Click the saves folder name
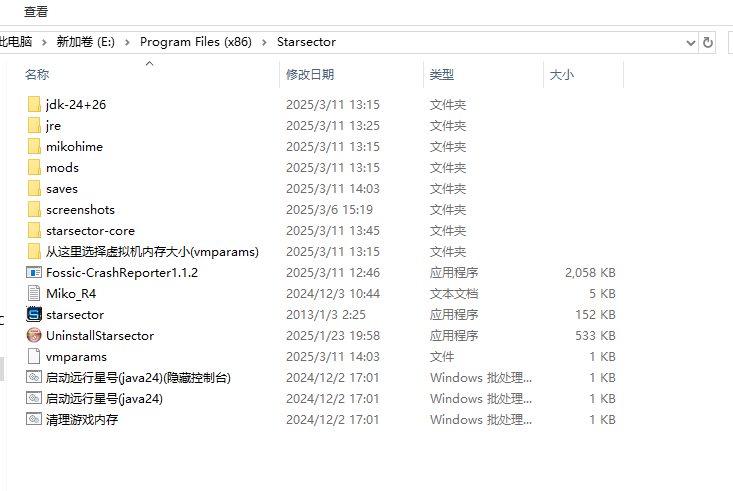This screenshot has height=491, width=733. (x=62, y=188)
